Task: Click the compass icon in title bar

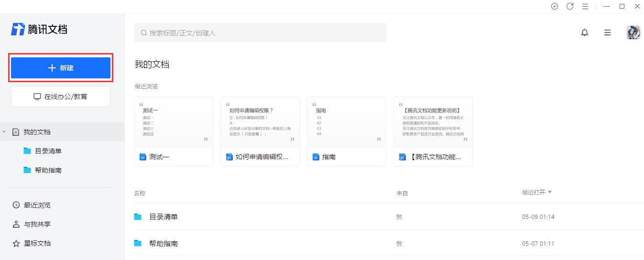Action: (x=555, y=6)
